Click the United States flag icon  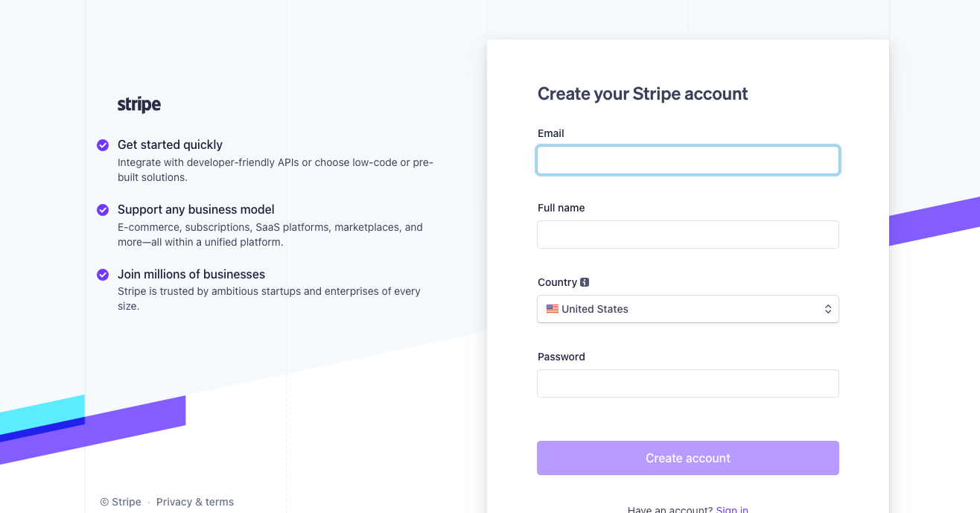pyautogui.click(x=553, y=309)
